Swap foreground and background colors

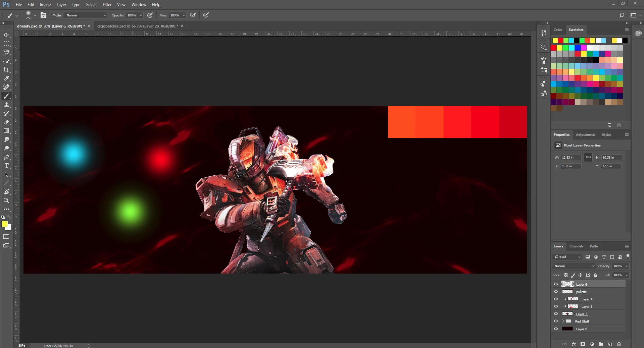click(9, 217)
